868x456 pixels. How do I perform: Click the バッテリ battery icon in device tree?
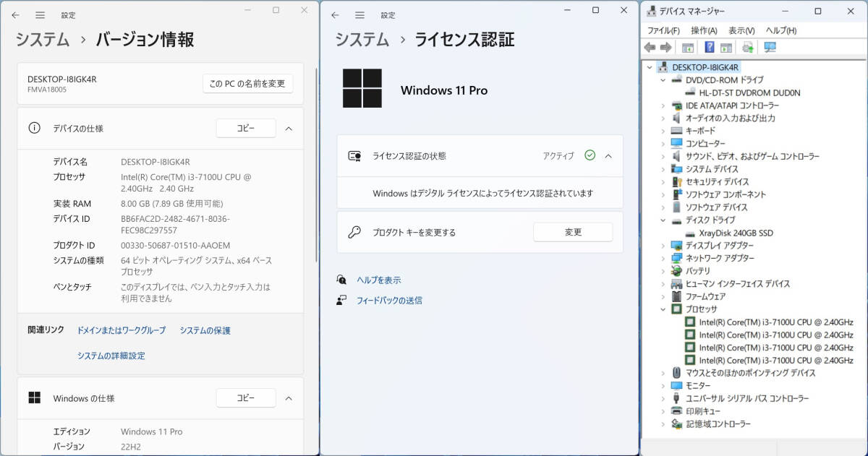pyautogui.click(x=676, y=271)
